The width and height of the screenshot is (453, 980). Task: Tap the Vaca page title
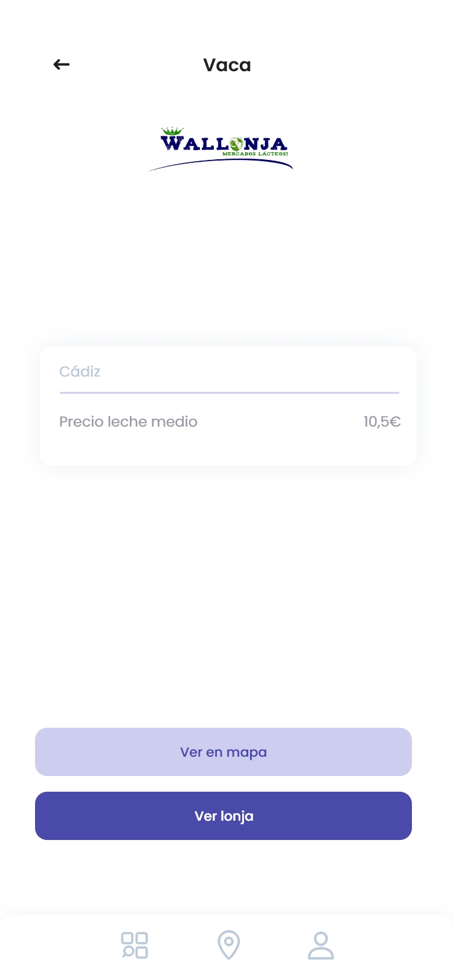(x=226, y=65)
